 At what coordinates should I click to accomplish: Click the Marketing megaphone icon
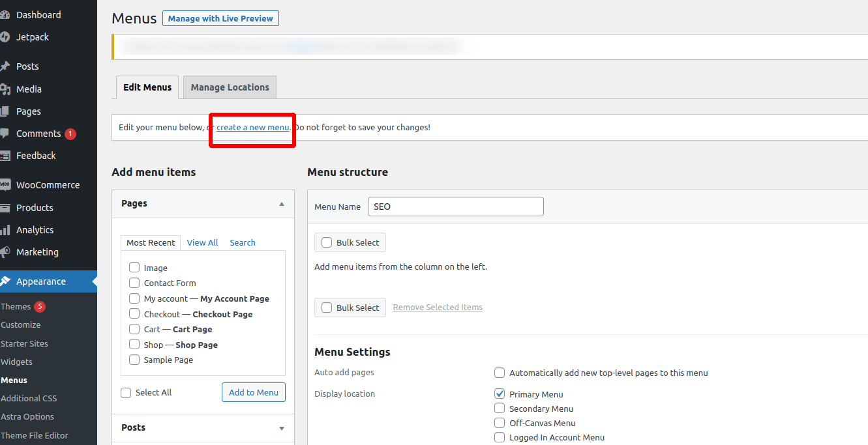(5, 252)
